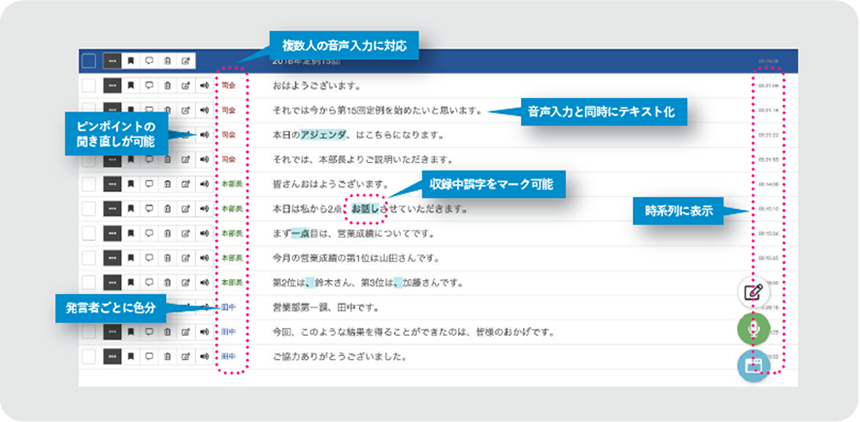Click the trash icon of the まず一点目は row

click(x=167, y=233)
